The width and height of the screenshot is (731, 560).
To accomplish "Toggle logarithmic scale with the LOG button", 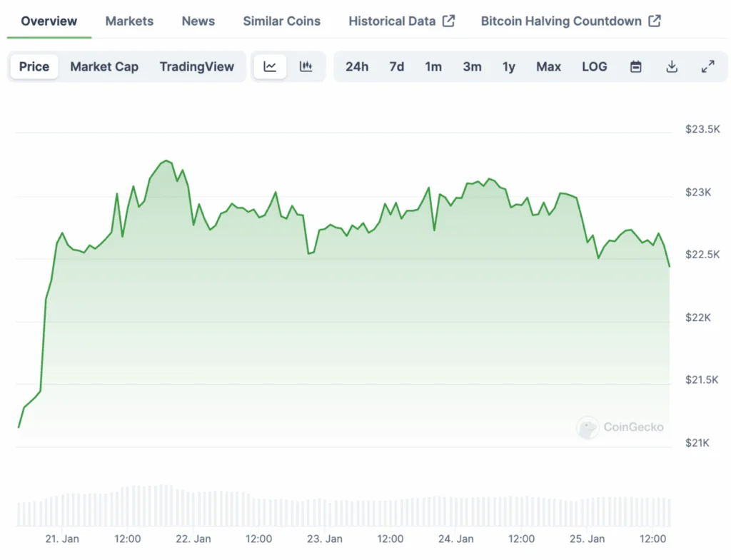I will click(595, 66).
